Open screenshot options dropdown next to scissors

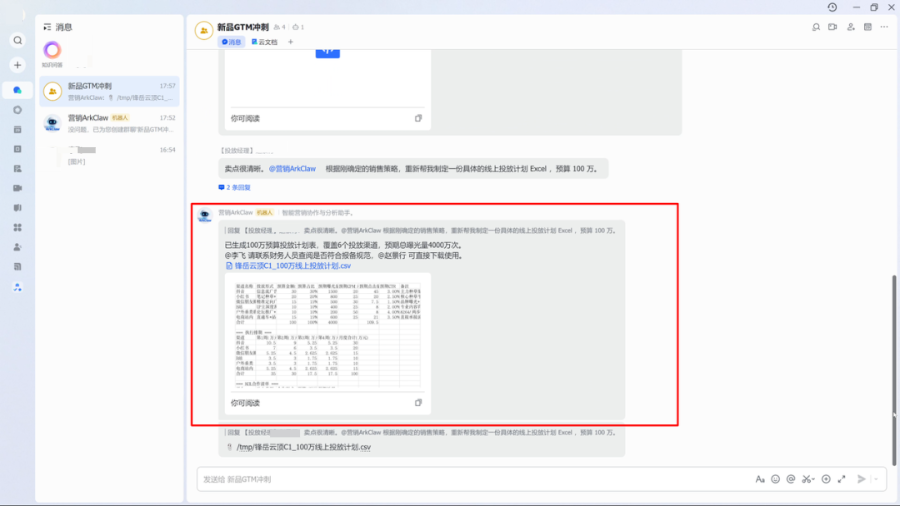point(813,479)
